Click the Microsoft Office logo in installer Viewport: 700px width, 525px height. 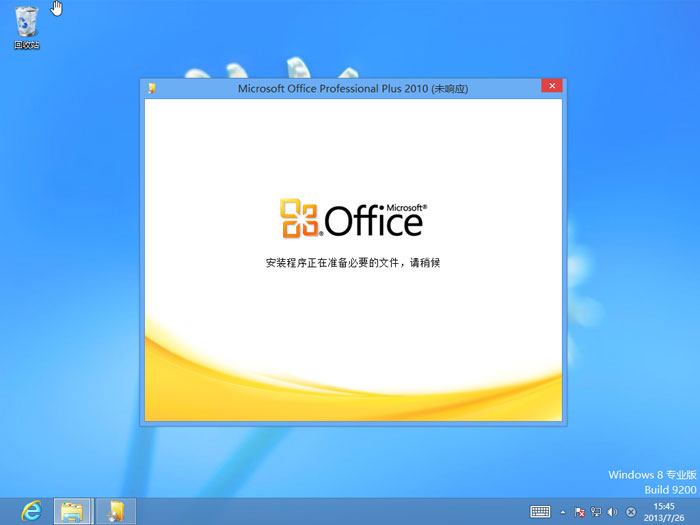(x=351, y=218)
